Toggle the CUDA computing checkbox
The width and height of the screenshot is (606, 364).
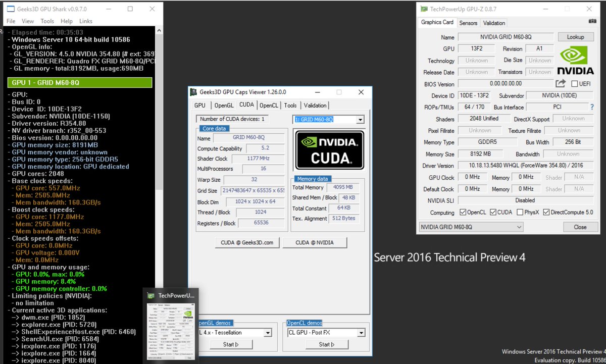click(x=494, y=213)
